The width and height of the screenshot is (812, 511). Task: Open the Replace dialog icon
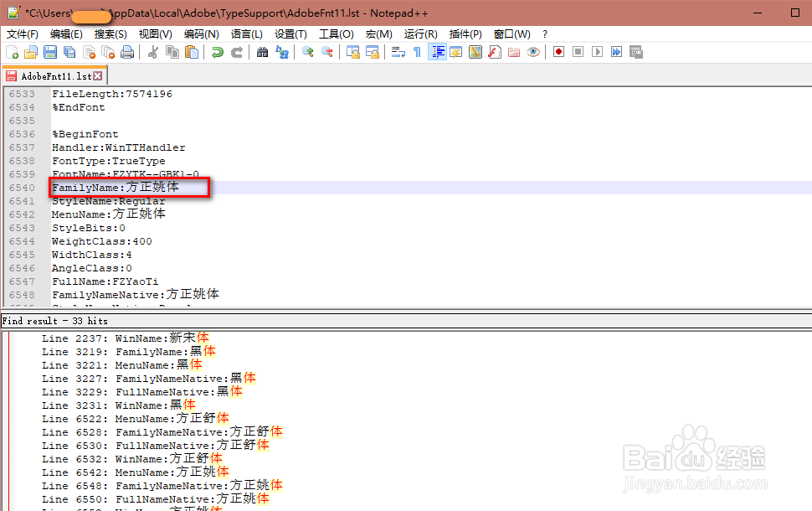282,52
